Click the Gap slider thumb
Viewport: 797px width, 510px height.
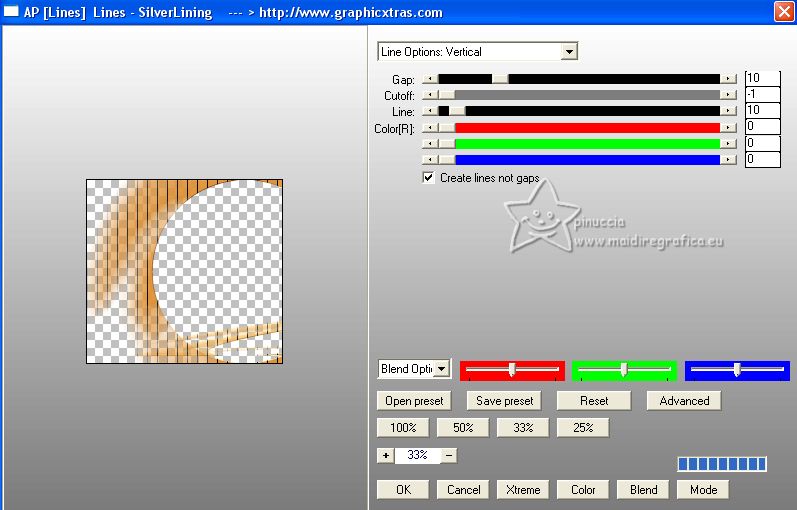[500, 79]
